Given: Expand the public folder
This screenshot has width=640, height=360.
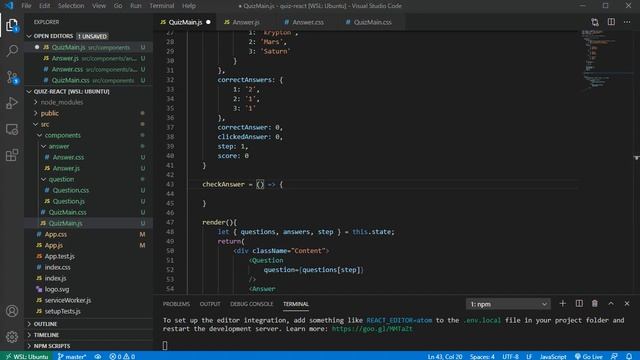Looking at the screenshot, I should tap(49, 113).
